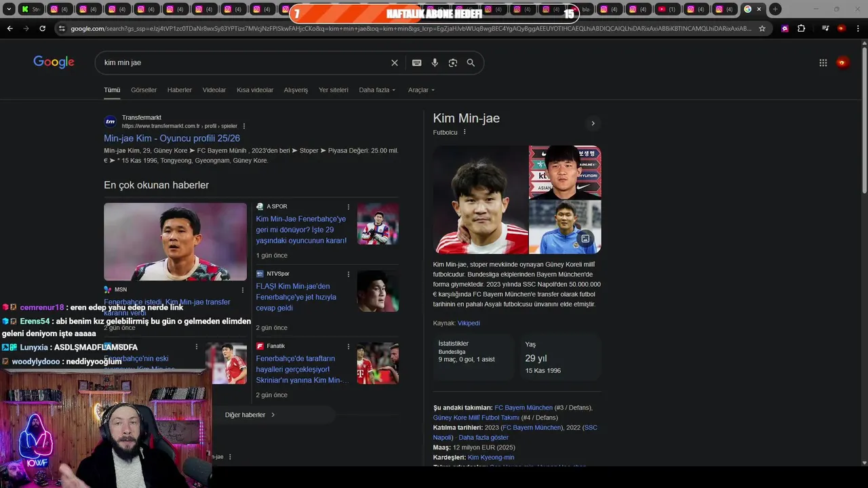The image size is (868, 488).
Task: Open the Google logo homepage link
Action: coord(54,62)
